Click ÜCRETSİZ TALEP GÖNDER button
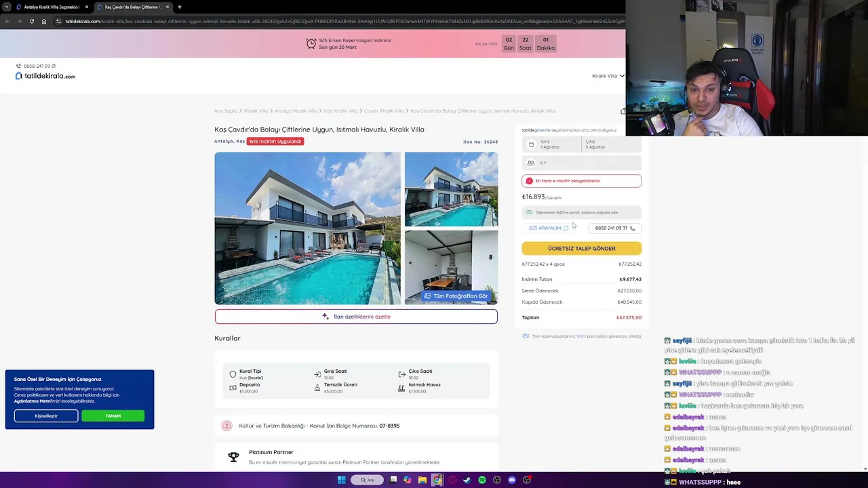This screenshot has height=488, width=868. tap(582, 249)
